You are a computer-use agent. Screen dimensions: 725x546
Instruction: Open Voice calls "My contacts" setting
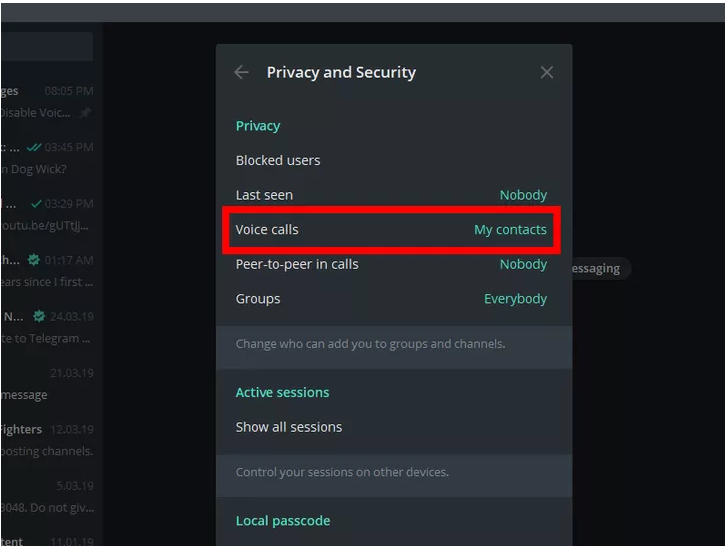tap(510, 229)
